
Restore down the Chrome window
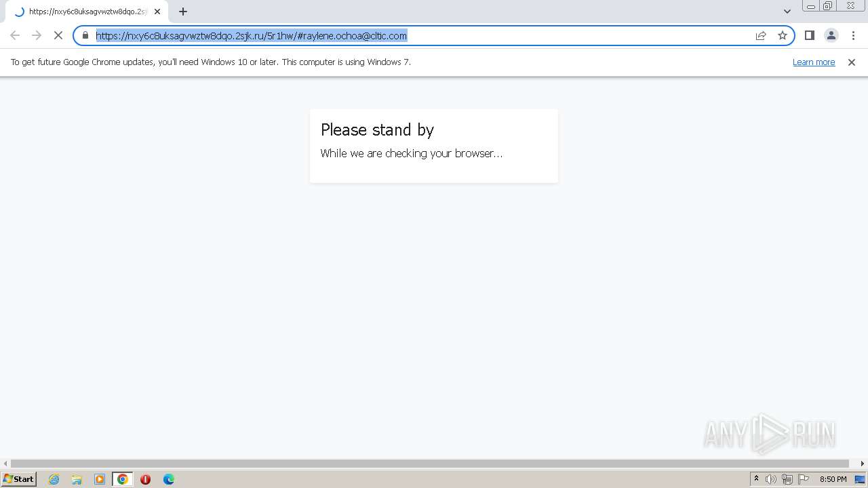(x=829, y=6)
